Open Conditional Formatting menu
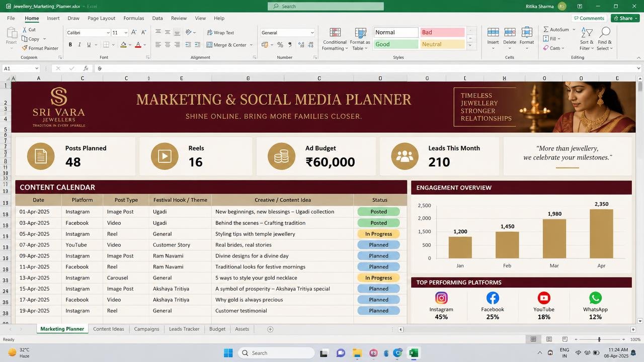 [x=335, y=39]
